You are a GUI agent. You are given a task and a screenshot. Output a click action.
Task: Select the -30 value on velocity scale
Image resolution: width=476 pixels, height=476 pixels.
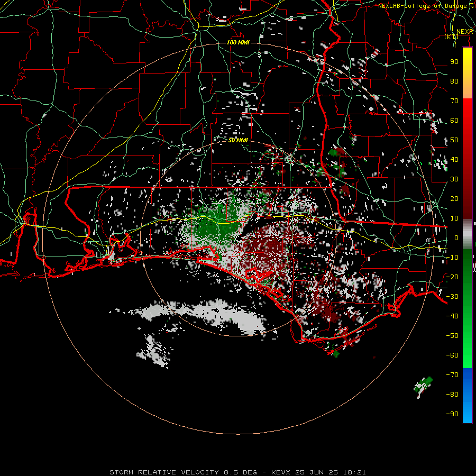pyautogui.click(x=452, y=297)
